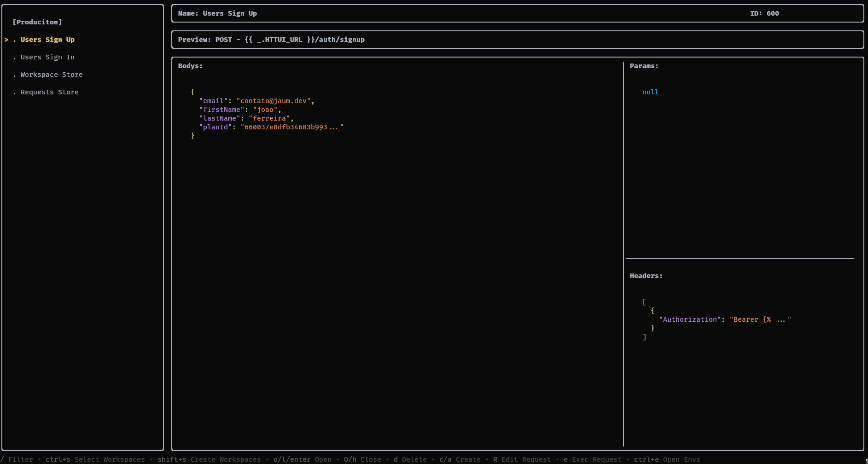The height and width of the screenshot is (464, 868).
Task: Click the c/a Create hint
Action: (x=460, y=459)
